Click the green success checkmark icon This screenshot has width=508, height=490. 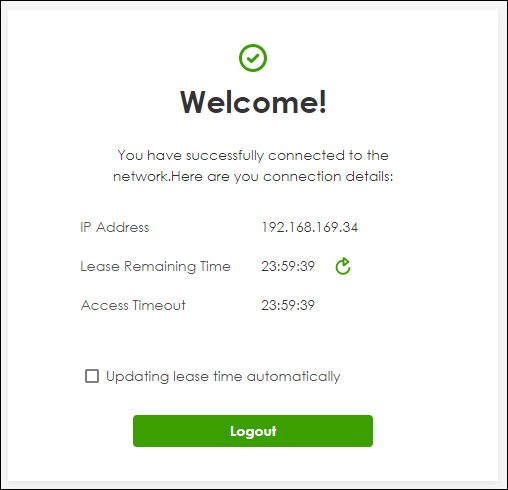pyautogui.click(x=253, y=58)
